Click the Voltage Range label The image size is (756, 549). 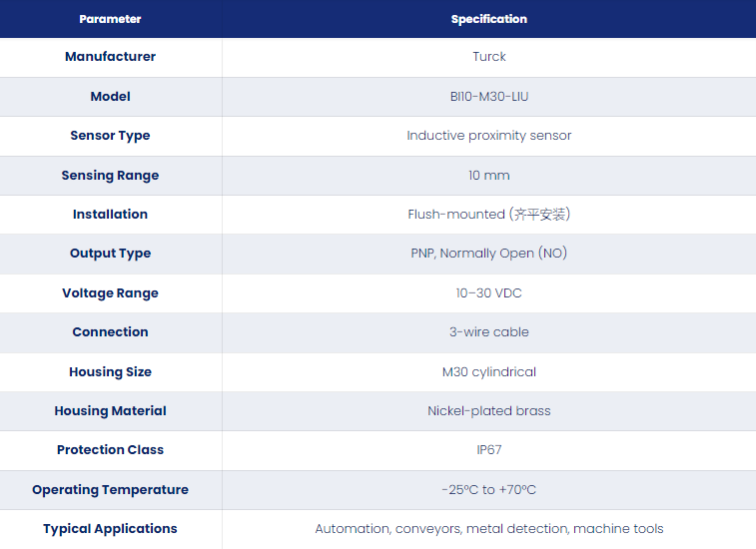pyautogui.click(x=111, y=293)
